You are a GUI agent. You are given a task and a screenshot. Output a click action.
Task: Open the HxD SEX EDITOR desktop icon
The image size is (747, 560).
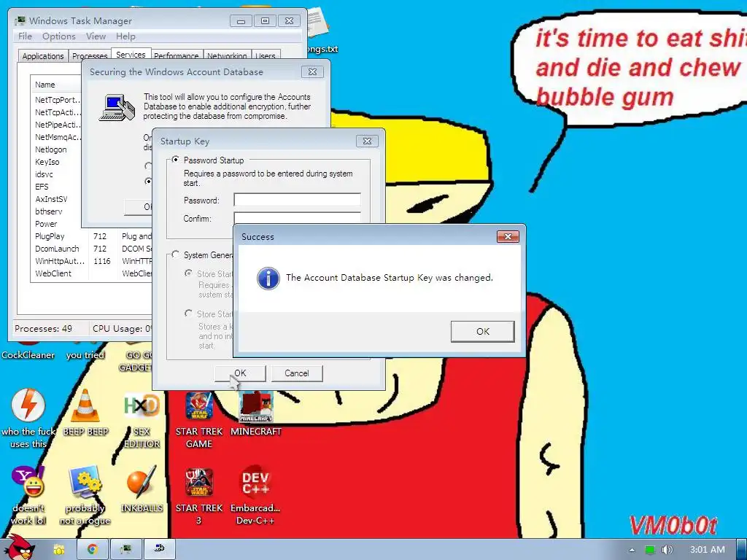pos(142,420)
